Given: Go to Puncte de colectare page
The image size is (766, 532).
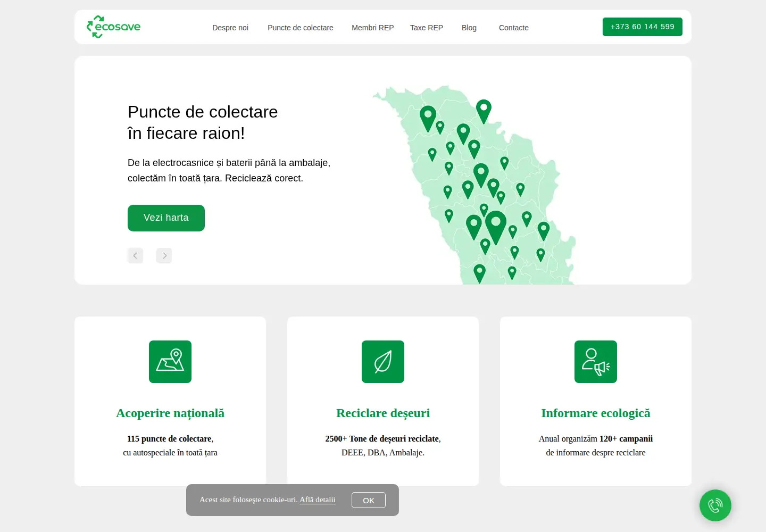Looking at the screenshot, I should [x=301, y=28].
